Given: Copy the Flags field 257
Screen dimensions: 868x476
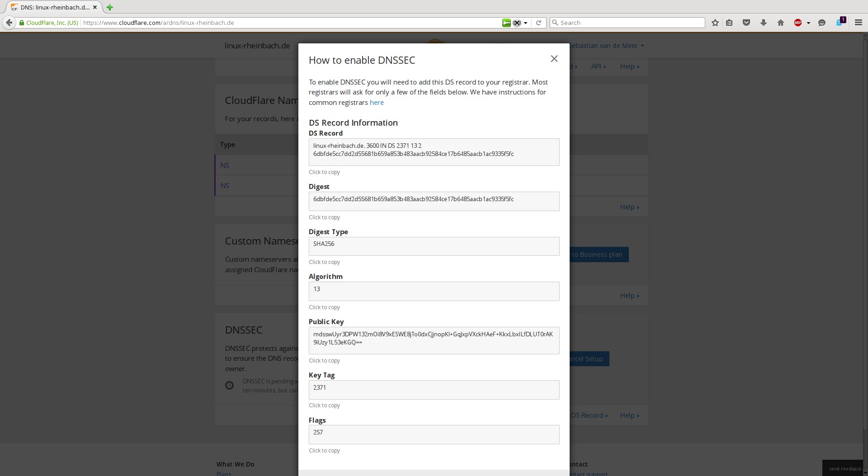Looking at the screenshot, I should pyautogui.click(x=434, y=434).
